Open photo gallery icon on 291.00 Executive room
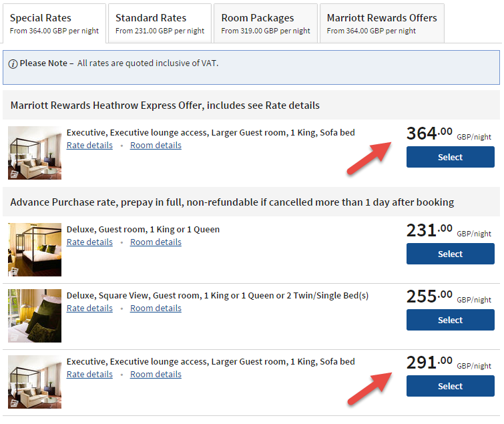The width and height of the screenshot is (504, 424). 14,403
